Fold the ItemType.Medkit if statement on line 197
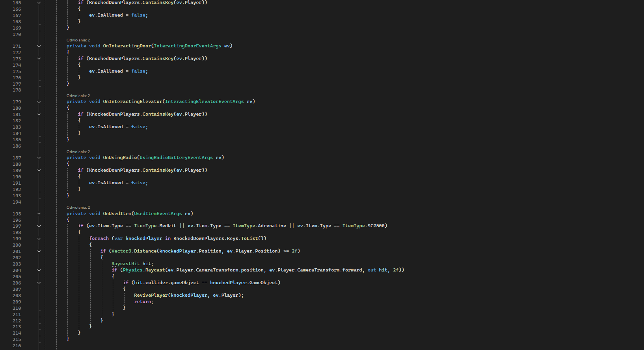The width and height of the screenshot is (644, 350). [39, 226]
